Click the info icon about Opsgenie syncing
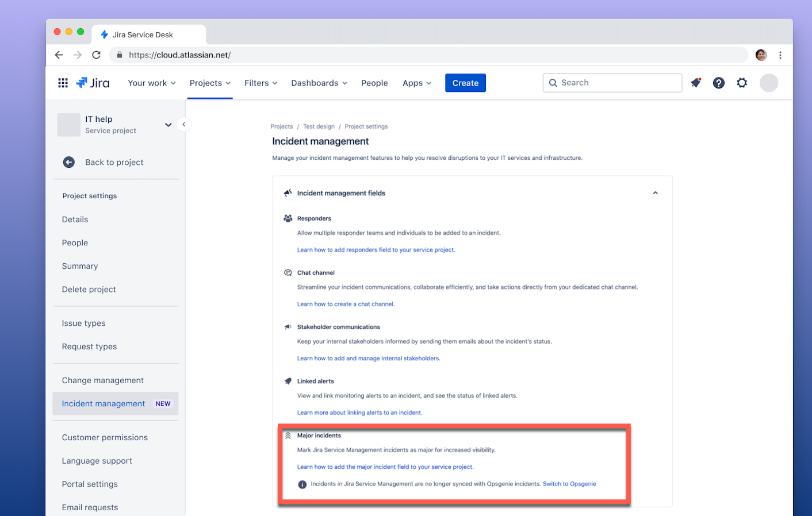The width and height of the screenshot is (812, 516). pos(302,484)
